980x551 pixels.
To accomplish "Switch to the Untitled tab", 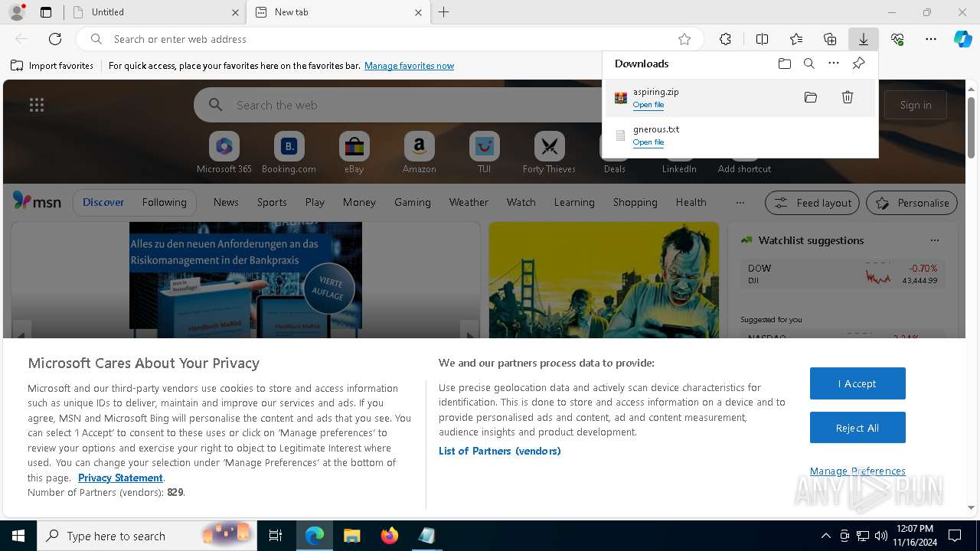I will point(155,12).
